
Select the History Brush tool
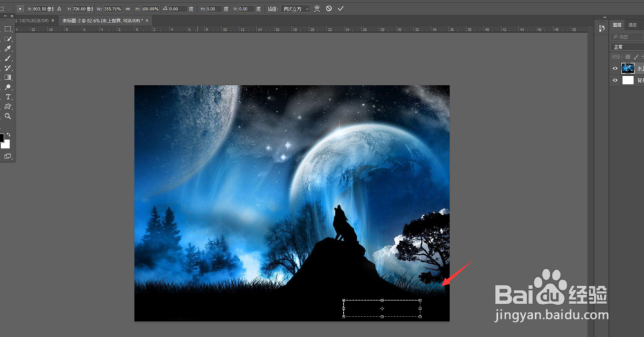tap(8, 68)
